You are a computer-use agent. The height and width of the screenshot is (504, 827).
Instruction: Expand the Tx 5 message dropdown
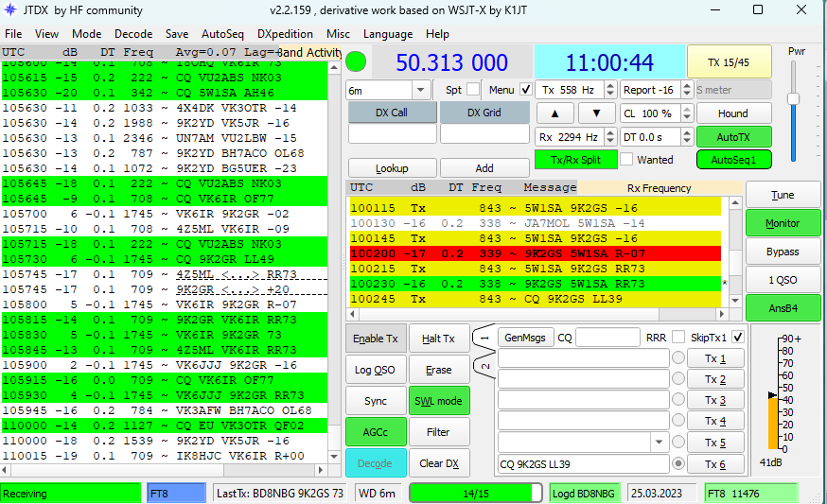[x=659, y=442]
